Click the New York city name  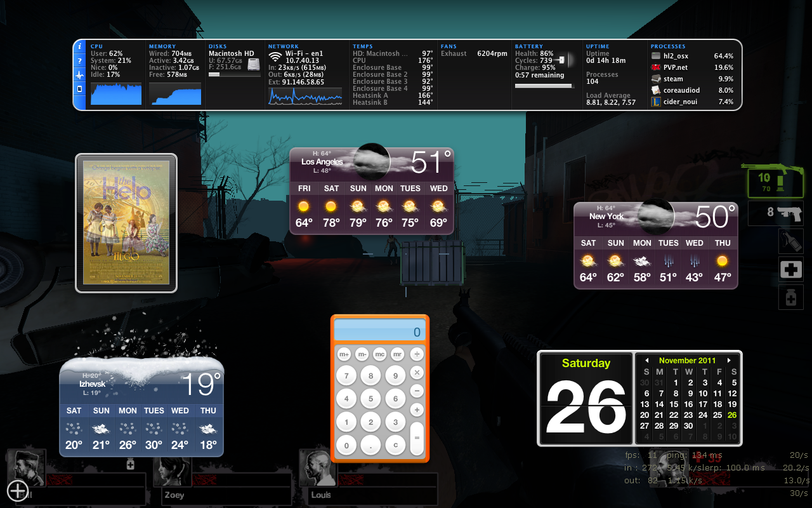click(x=606, y=217)
